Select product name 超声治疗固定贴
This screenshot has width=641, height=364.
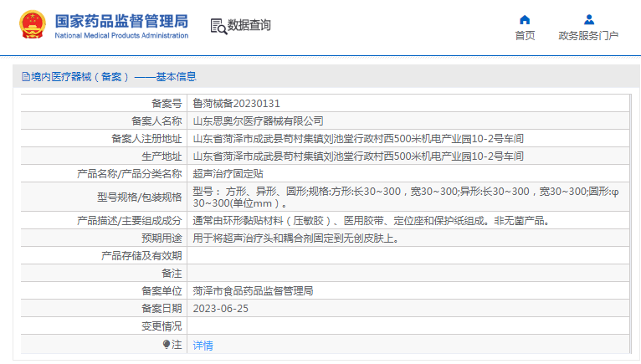click(228, 174)
